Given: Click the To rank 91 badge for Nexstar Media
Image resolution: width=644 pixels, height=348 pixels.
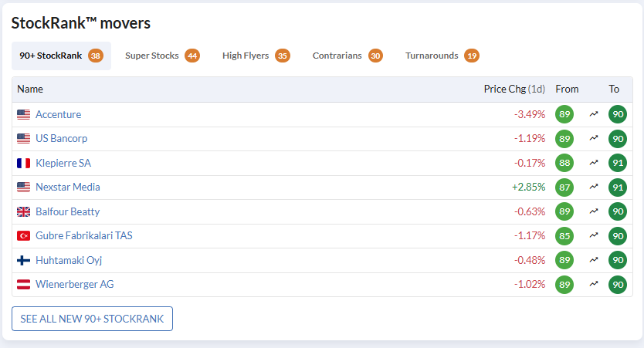Looking at the screenshot, I should tap(618, 188).
